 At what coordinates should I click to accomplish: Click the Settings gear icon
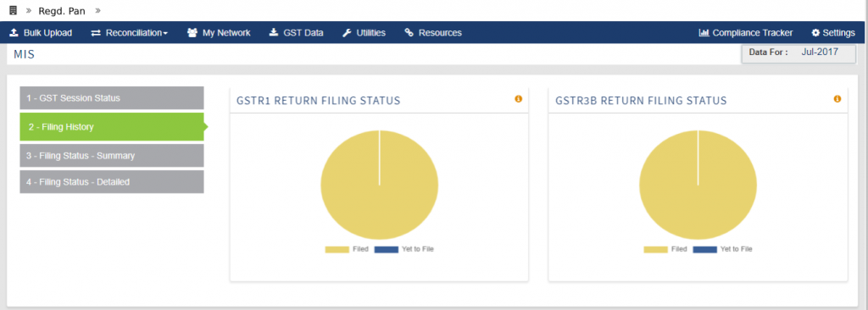[816, 33]
